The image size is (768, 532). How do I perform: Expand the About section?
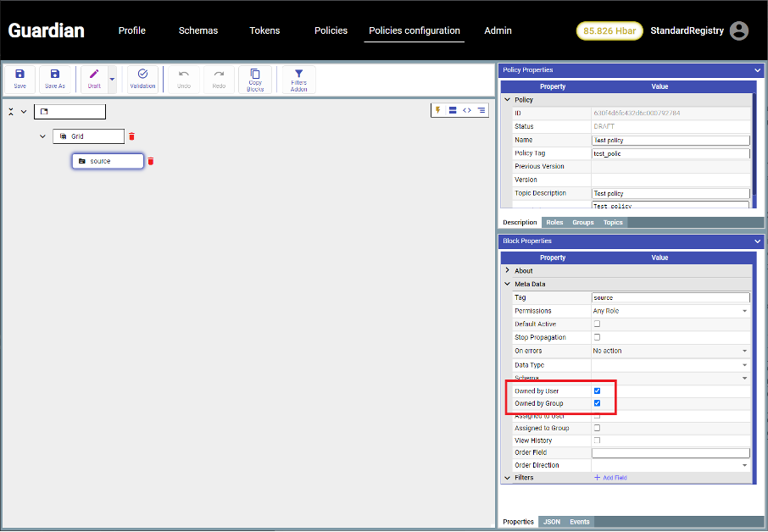click(x=508, y=271)
